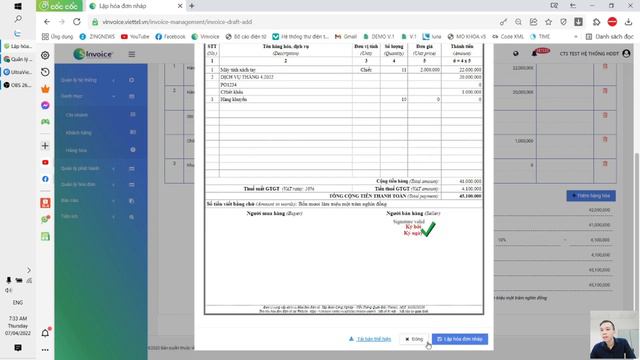Image resolution: width=640 pixels, height=360 pixels.
Task: Click Tải bản thể hiện link
Action: [x=370, y=339]
